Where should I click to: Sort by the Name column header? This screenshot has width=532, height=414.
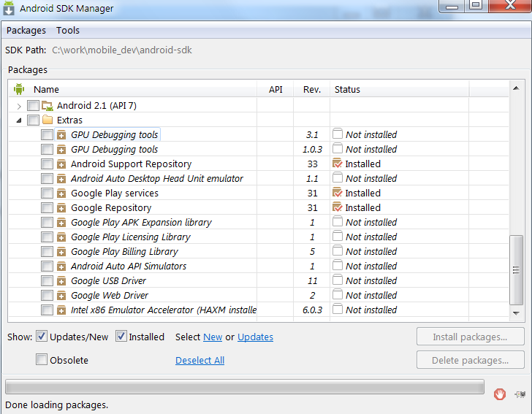[46, 90]
